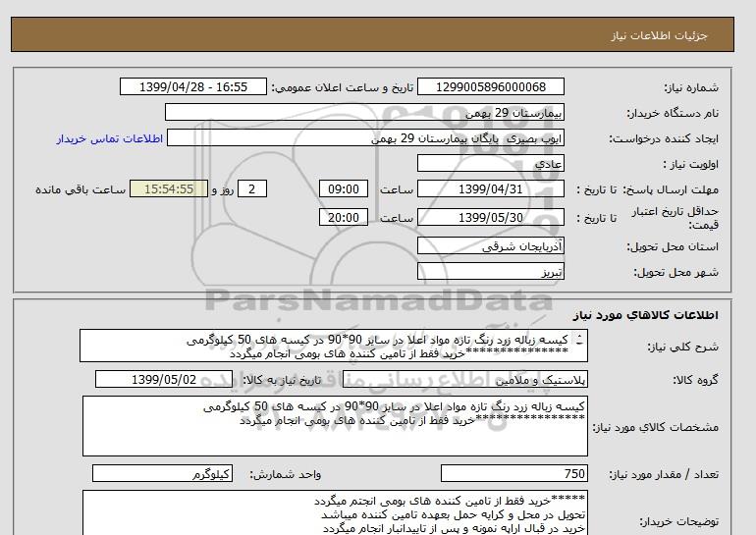The width and height of the screenshot is (756, 535).
Task: Click goods group field پلاستیک و ملامین
Action: pyautogui.click(x=464, y=379)
